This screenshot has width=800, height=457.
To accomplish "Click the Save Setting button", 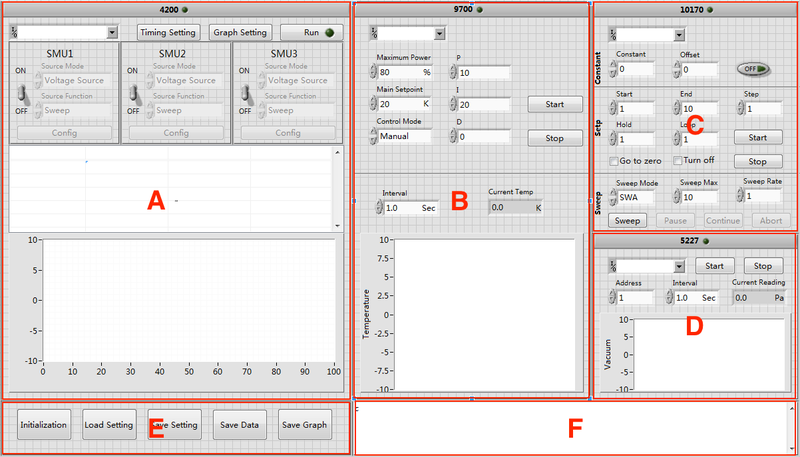I will click(174, 425).
